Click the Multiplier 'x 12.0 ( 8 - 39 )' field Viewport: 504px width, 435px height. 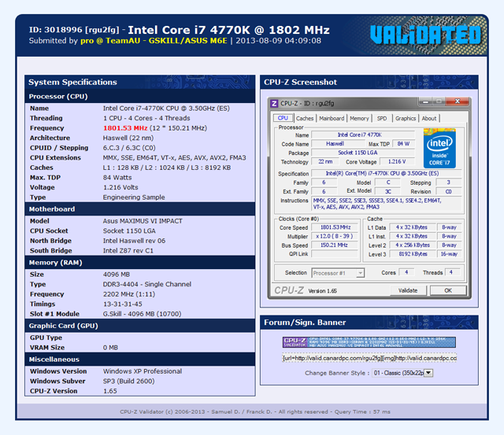(335, 236)
